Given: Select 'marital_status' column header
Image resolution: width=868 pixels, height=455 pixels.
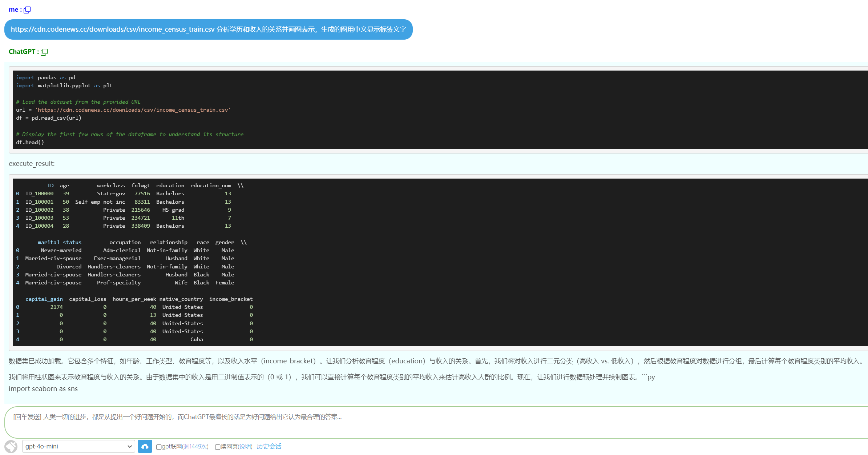Looking at the screenshot, I should click(x=60, y=242).
